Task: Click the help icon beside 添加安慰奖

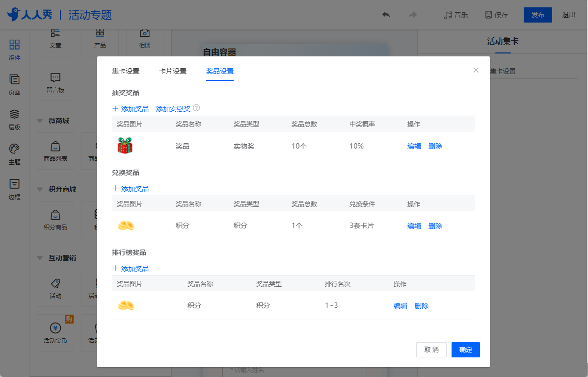Action: [x=196, y=108]
